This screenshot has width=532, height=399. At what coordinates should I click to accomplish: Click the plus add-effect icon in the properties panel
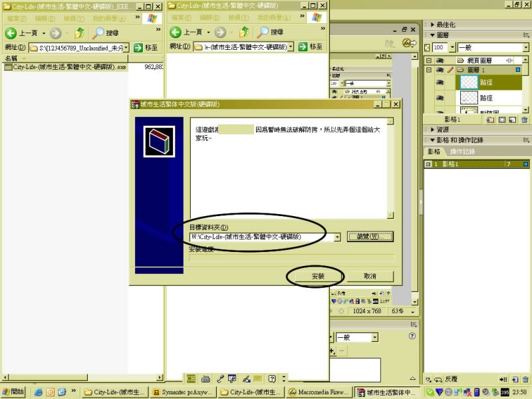(x=332, y=351)
